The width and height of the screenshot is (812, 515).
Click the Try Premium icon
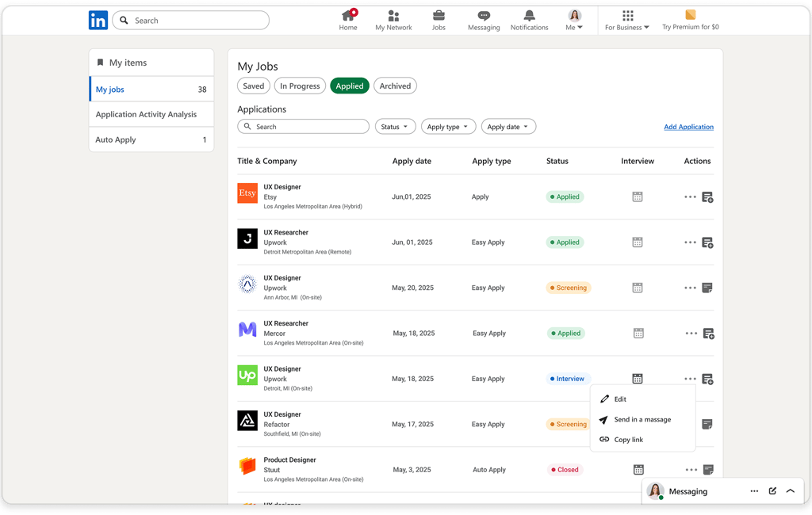point(691,14)
